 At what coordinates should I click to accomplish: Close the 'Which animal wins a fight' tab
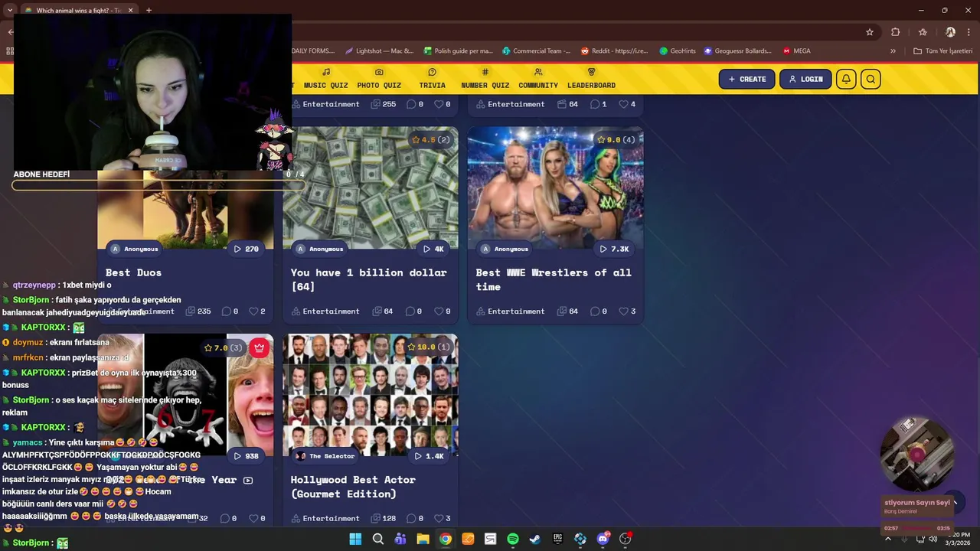pyautogui.click(x=130, y=10)
